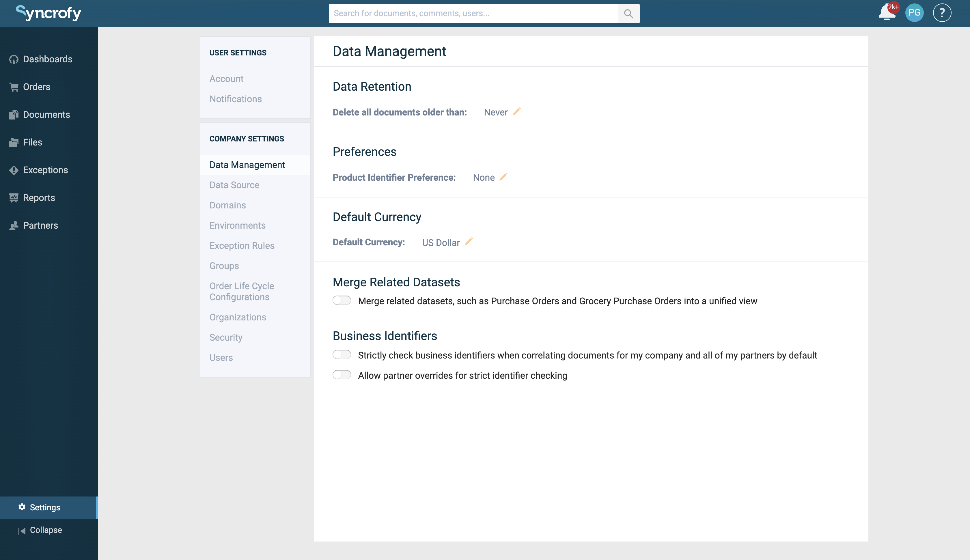Open the PG user avatar
Image resolution: width=970 pixels, height=560 pixels.
914,13
